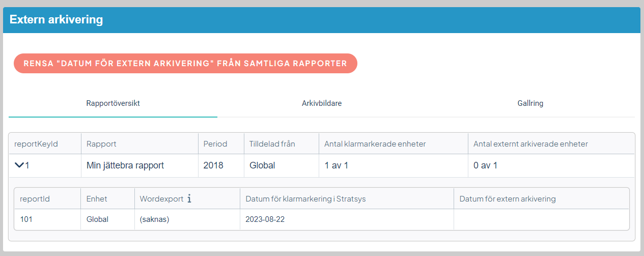644x256 pixels.
Task: Click the red Rensa datum för extern arkivering button
Action: tap(185, 64)
